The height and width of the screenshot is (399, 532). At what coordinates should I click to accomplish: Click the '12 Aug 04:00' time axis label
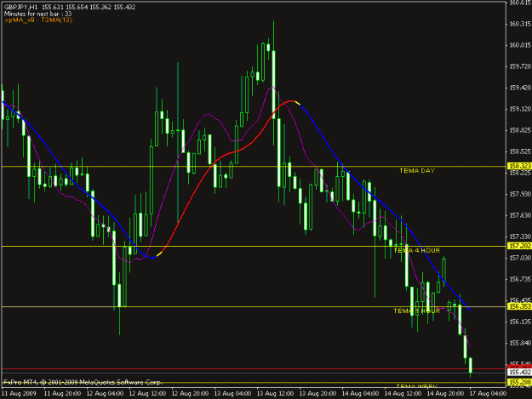pos(105,394)
